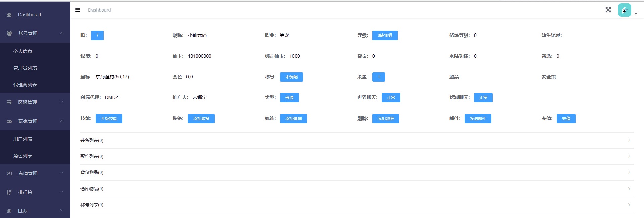644x218 pixels.
Task: Expand the 背包物品(0) row arrow
Action: point(629,172)
